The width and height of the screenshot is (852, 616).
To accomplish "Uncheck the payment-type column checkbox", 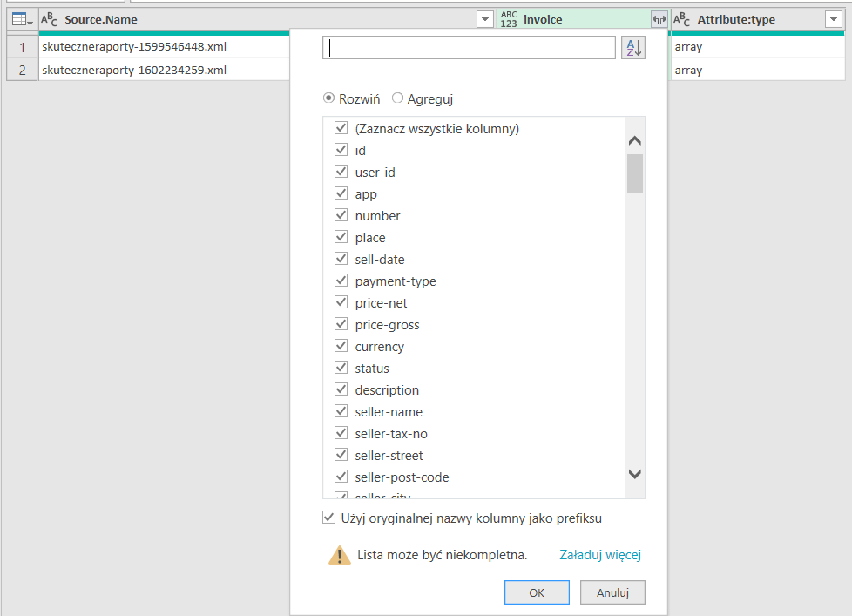I will coord(341,281).
